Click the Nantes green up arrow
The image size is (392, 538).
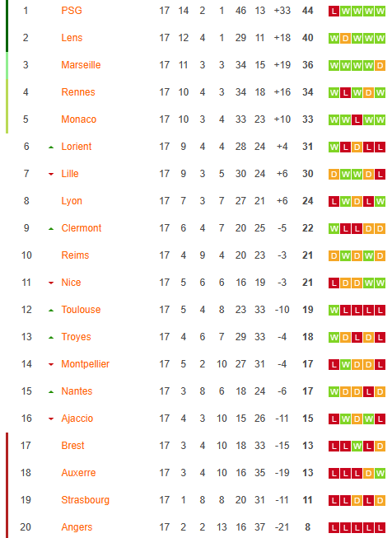tap(51, 392)
